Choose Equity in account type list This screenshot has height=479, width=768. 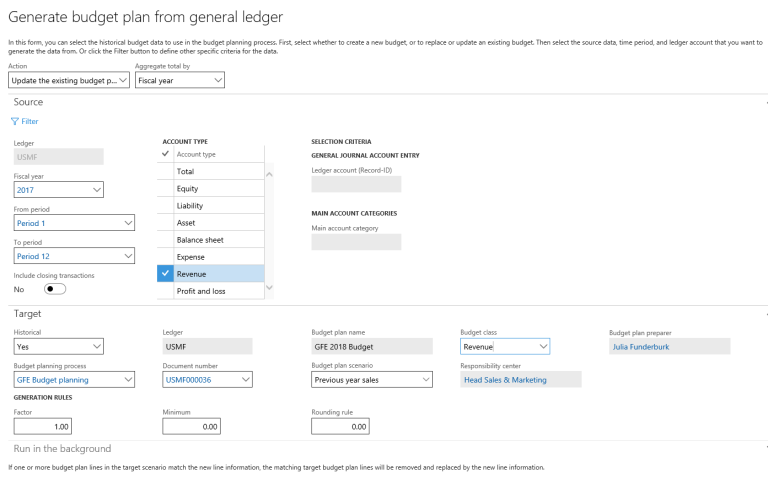pyautogui.click(x=187, y=188)
